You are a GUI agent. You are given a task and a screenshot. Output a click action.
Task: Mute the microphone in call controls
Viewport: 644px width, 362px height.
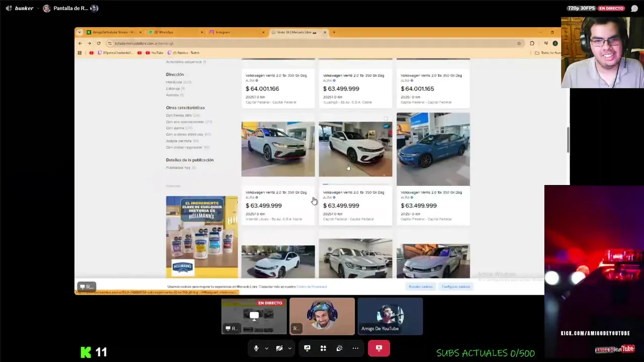pyautogui.click(x=256, y=348)
